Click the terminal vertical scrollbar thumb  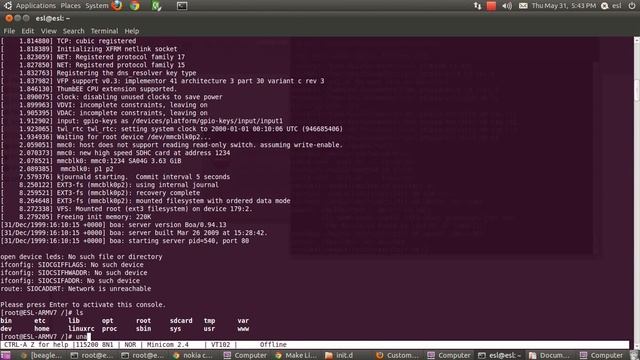coord(636,90)
